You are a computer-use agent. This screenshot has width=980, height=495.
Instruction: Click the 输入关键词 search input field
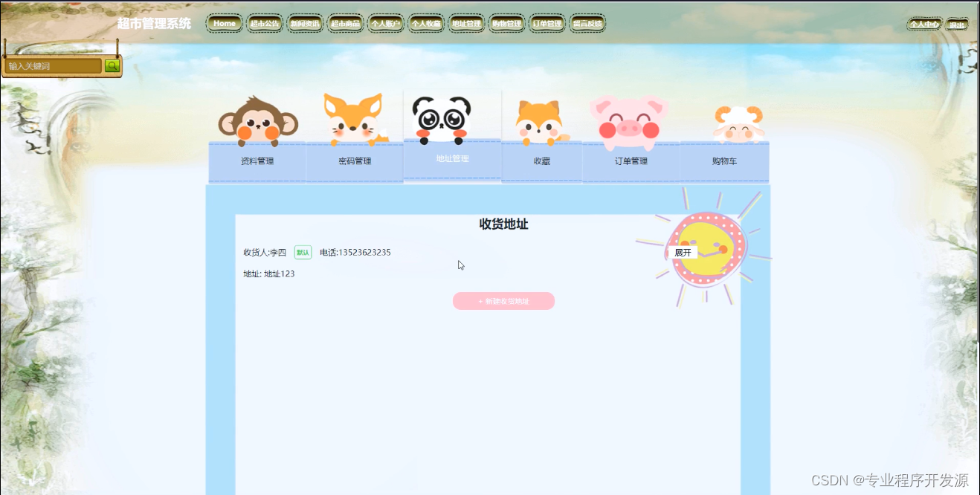(x=54, y=66)
